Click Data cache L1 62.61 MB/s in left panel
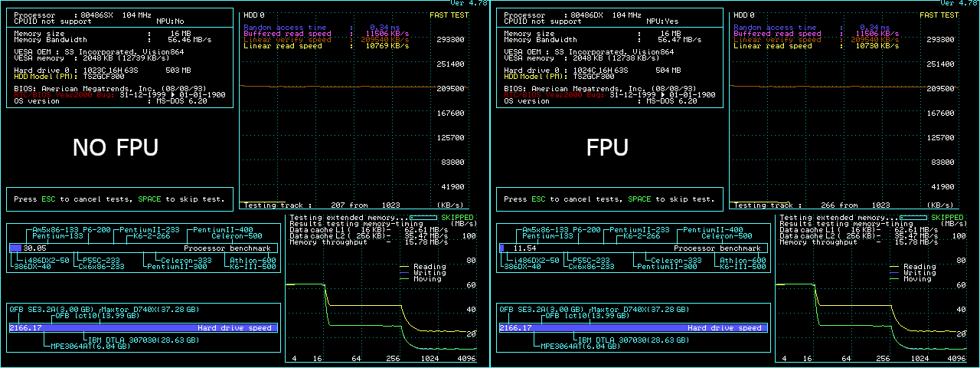This screenshot has height=368, width=980. 368,230
